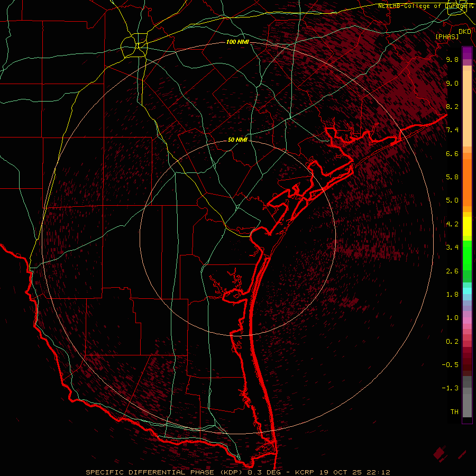Click the -0.5 value on the scale
Image resolution: width=476 pixels, height=476 pixels.
450,365
